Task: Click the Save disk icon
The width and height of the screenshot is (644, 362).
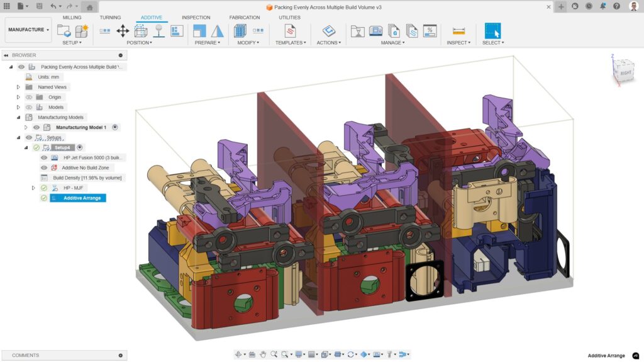Action: (x=40, y=6)
